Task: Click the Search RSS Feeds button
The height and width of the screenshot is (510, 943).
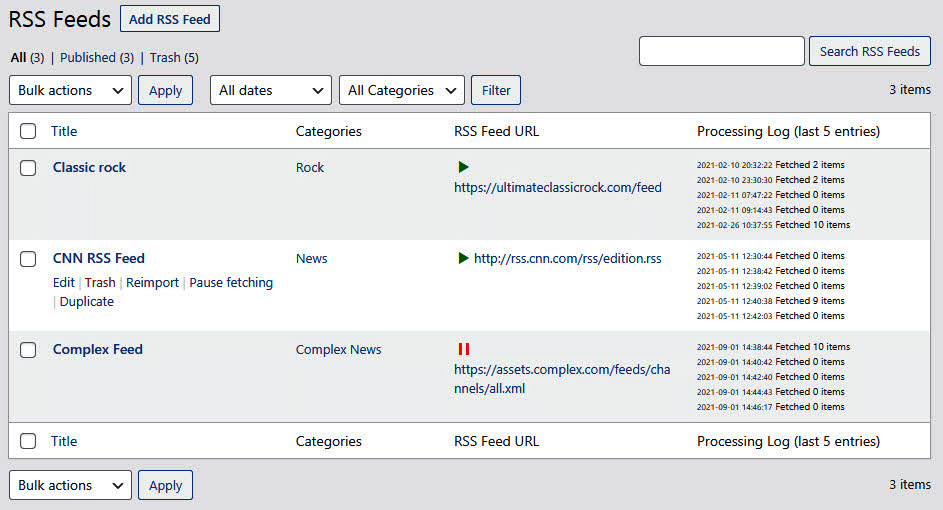Action: pyautogui.click(x=870, y=51)
